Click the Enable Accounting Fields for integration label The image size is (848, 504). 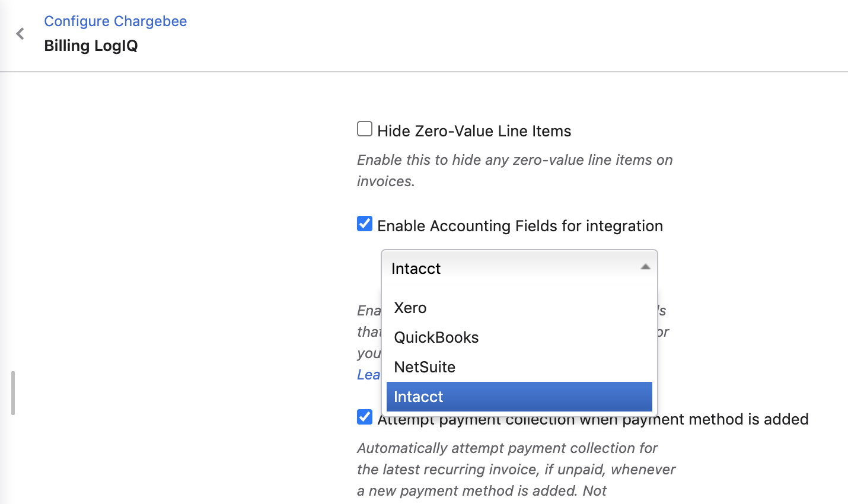click(x=519, y=226)
